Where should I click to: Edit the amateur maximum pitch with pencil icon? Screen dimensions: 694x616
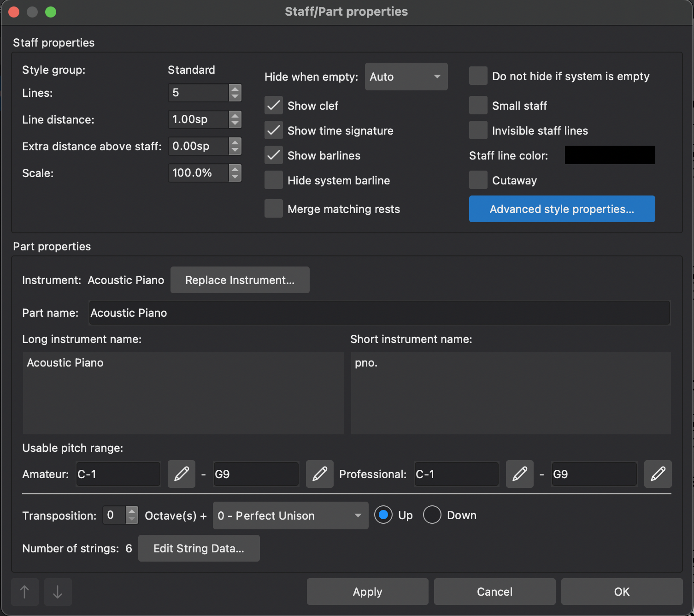319,474
